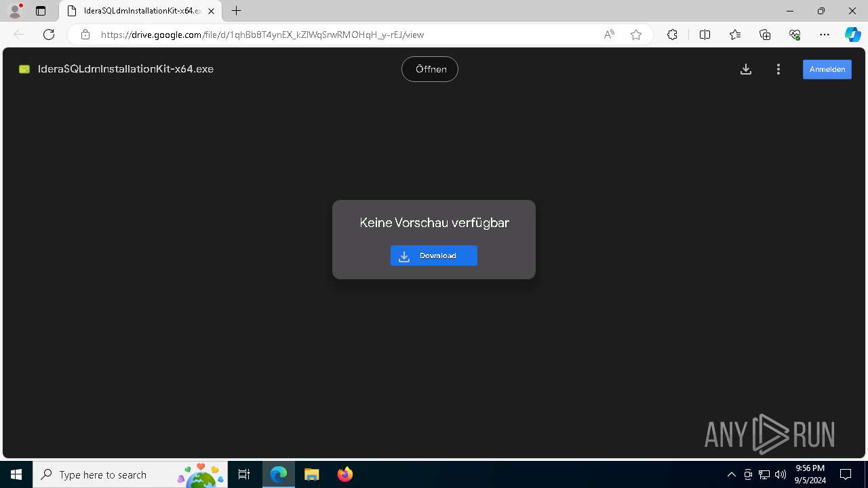
Task: Click the IderaSQLdmInstallationKit-x64.exe filename
Action: click(x=125, y=69)
